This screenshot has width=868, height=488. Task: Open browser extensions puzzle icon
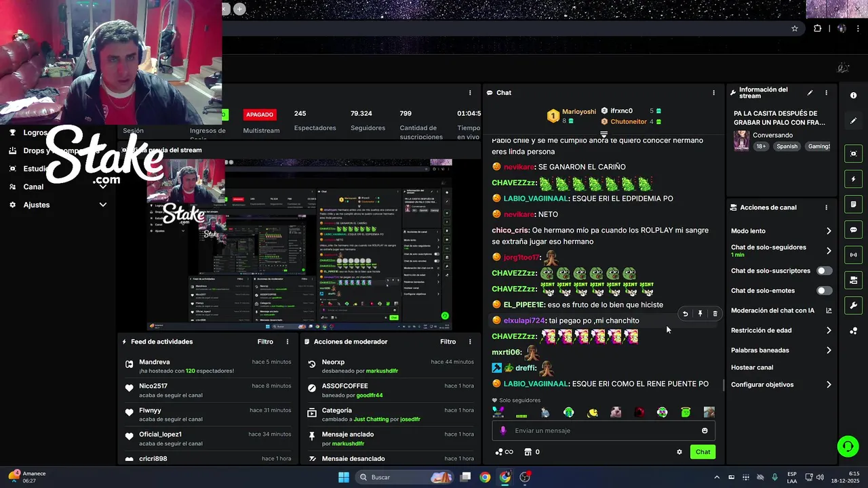[x=817, y=28]
